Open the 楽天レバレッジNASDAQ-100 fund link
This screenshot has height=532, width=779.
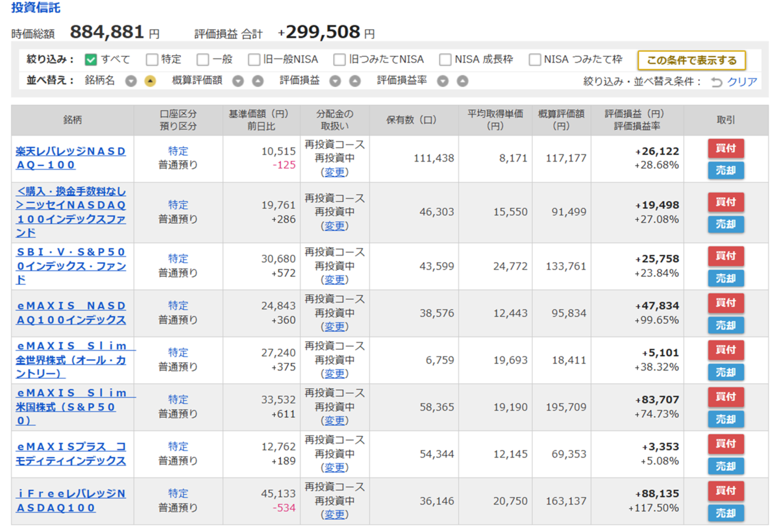click(71, 158)
